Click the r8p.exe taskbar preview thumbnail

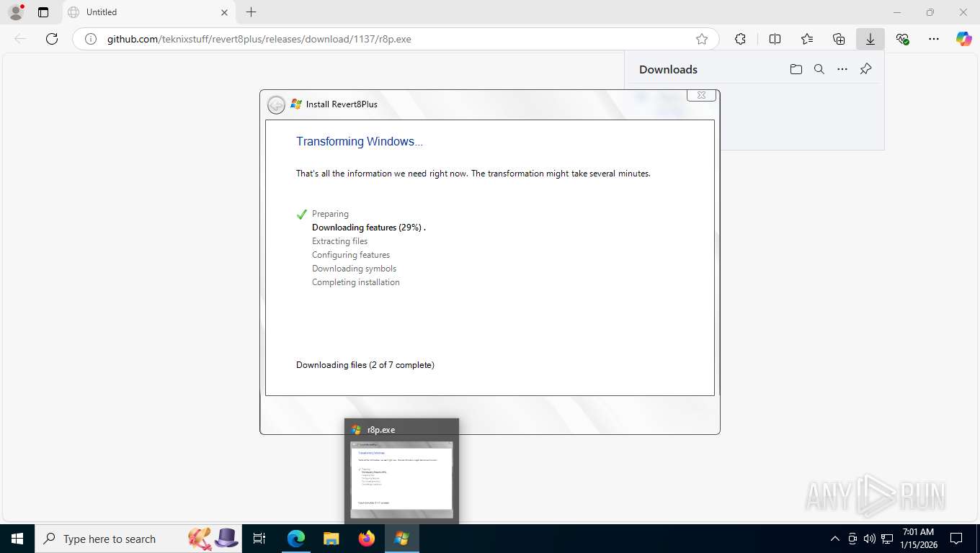pyautogui.click(x=401, y=479)
